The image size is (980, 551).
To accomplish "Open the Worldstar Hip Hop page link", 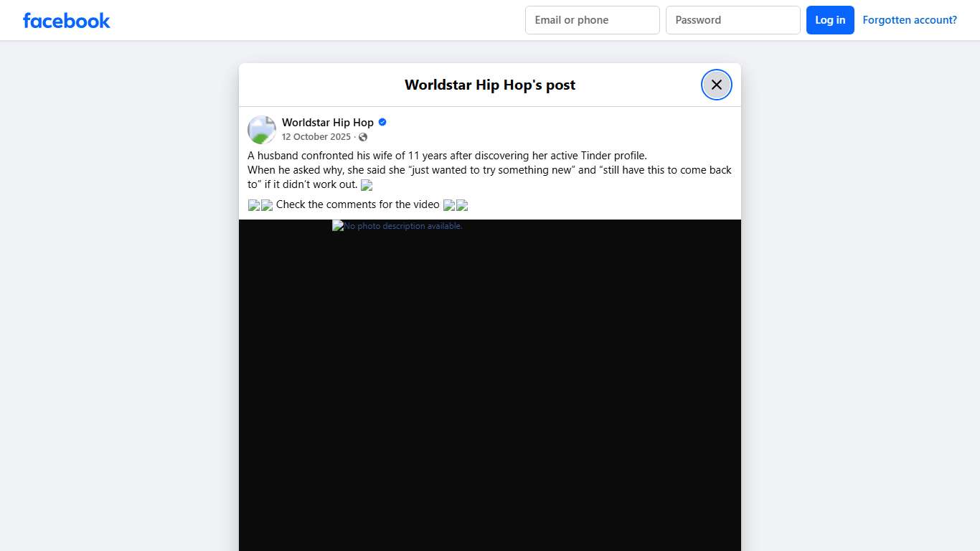I will click(x=327, y=122).
